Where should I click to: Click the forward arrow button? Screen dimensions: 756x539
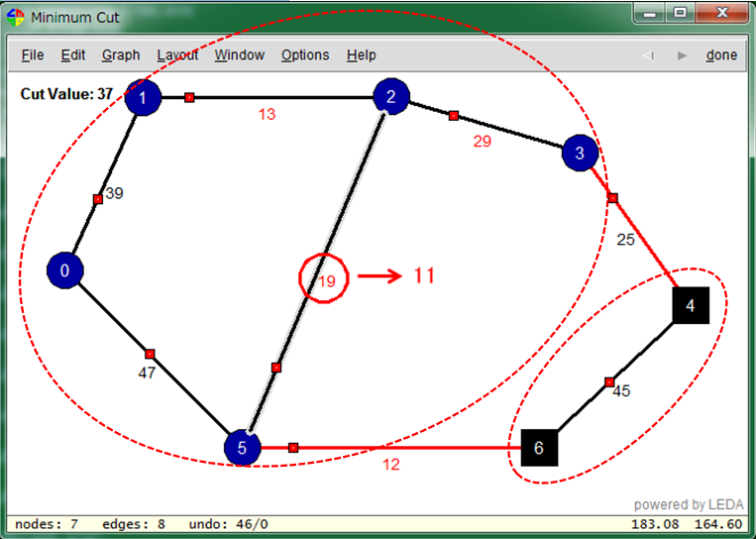(682, 55)
